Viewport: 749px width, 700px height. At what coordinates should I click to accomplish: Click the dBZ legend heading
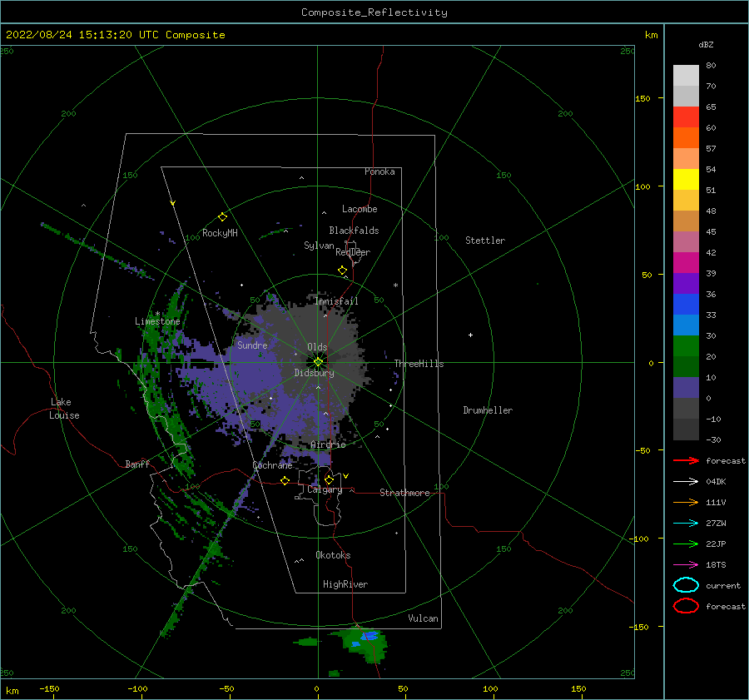tap(706, 44)
